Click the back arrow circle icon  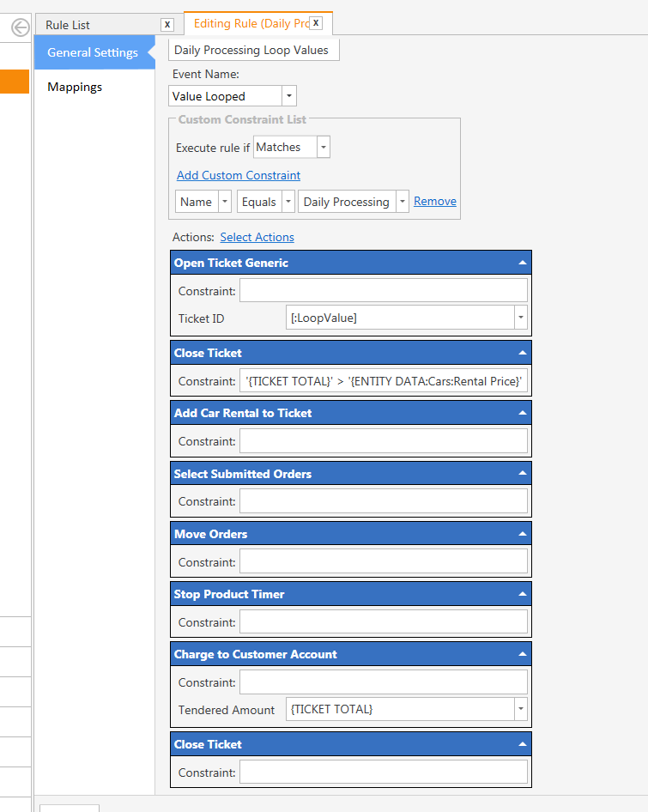20,27
